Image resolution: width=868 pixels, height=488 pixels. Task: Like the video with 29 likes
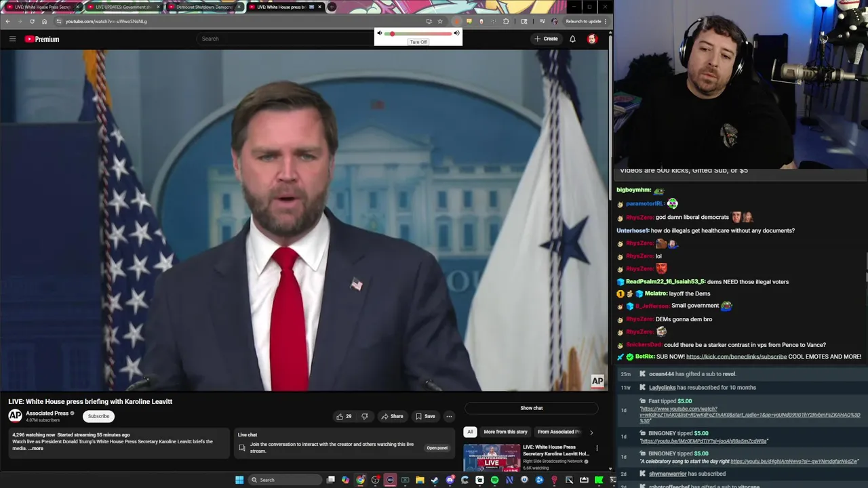[x=344, y=416]
